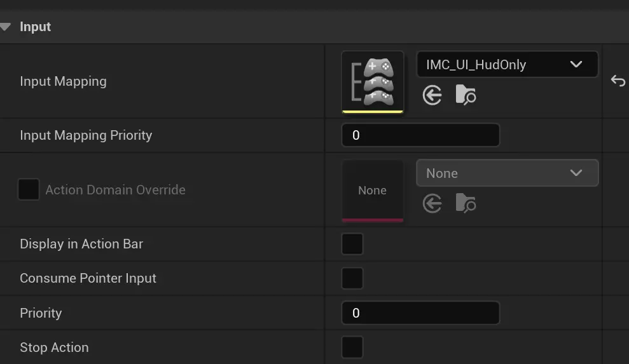Select the Input Mapping property label
The image size is (629, 364).
pos(63,81)
